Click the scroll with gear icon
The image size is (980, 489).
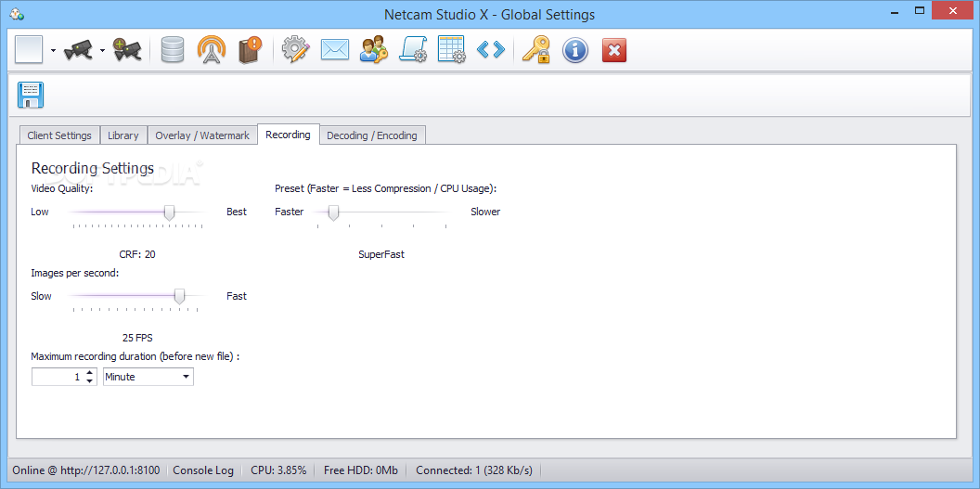click(x=412, y=49)
